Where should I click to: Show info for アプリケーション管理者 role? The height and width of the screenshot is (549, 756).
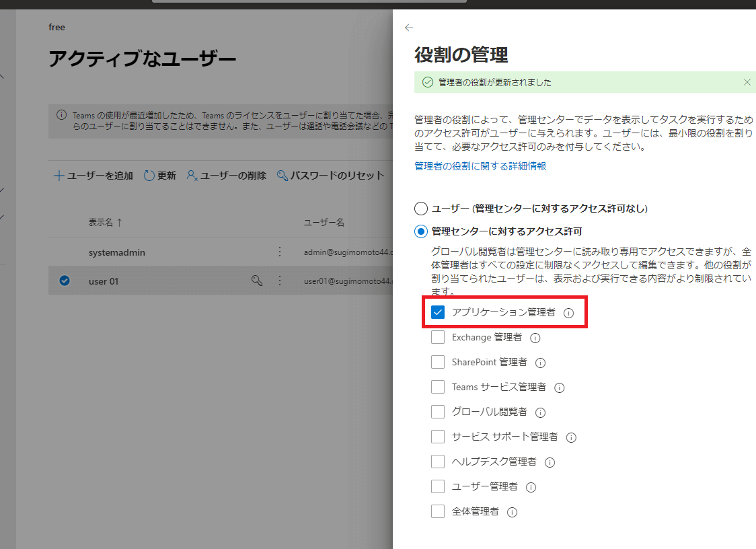pos(569,313)
